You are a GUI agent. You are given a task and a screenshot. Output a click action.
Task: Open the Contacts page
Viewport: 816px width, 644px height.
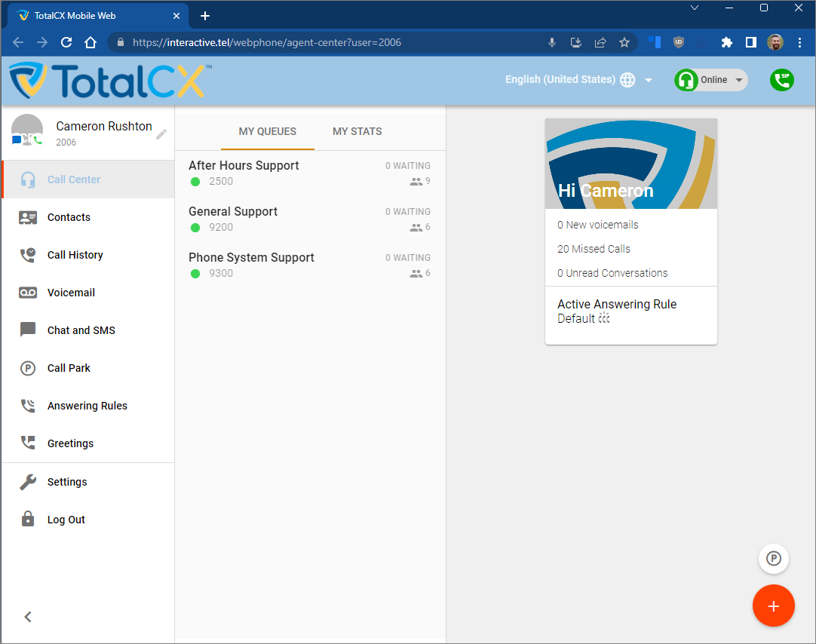point(88,217)
